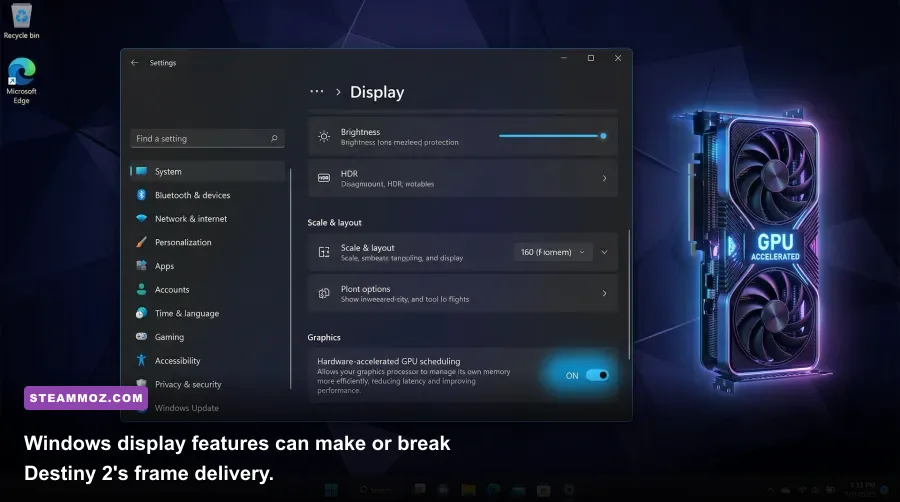Viewport: 900px width, 502px height.
Task: Open HDR settings via its chevron
Action: [x=604, y=178]
